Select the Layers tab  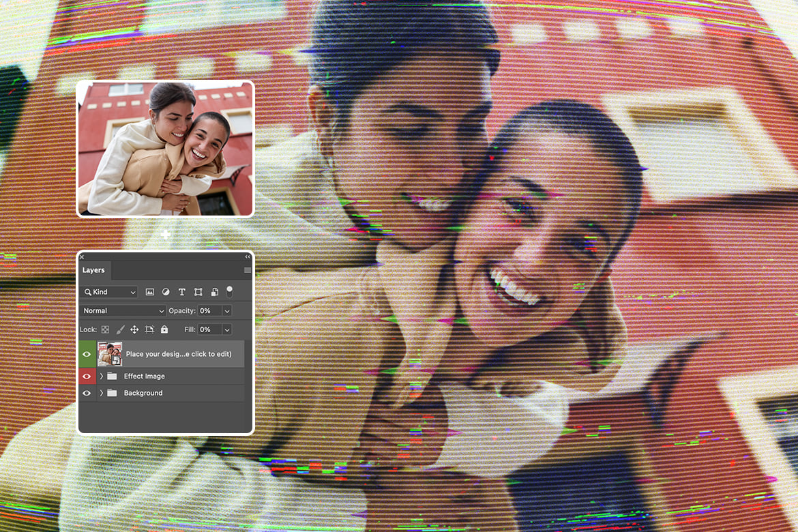(x=93, y=270)
